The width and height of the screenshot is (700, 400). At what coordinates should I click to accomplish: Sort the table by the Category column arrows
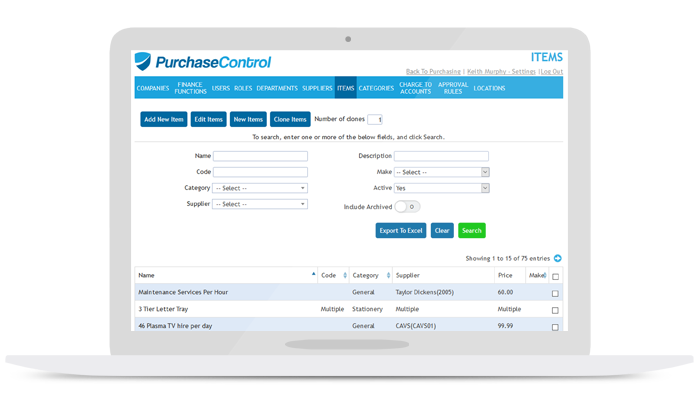(x=388, y=275)
